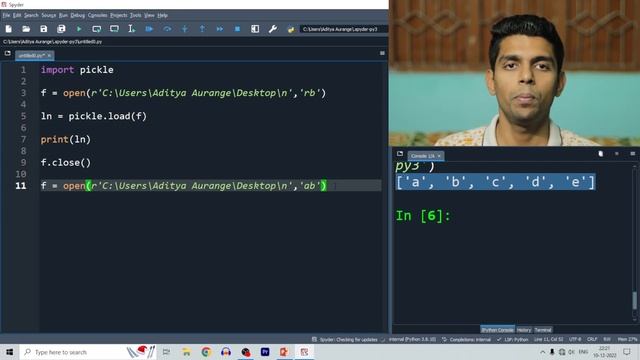
Task: Open the Debug menu
Action: (78, 15)
